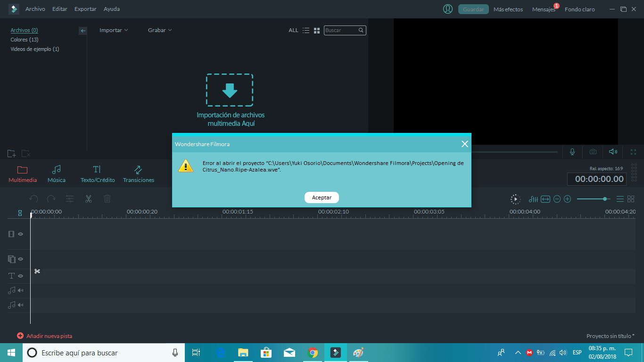The height and width of the screenshot is (362, 644).
Task: Collapse the library sidebar with arrow
Action: (x=83, y=31)
